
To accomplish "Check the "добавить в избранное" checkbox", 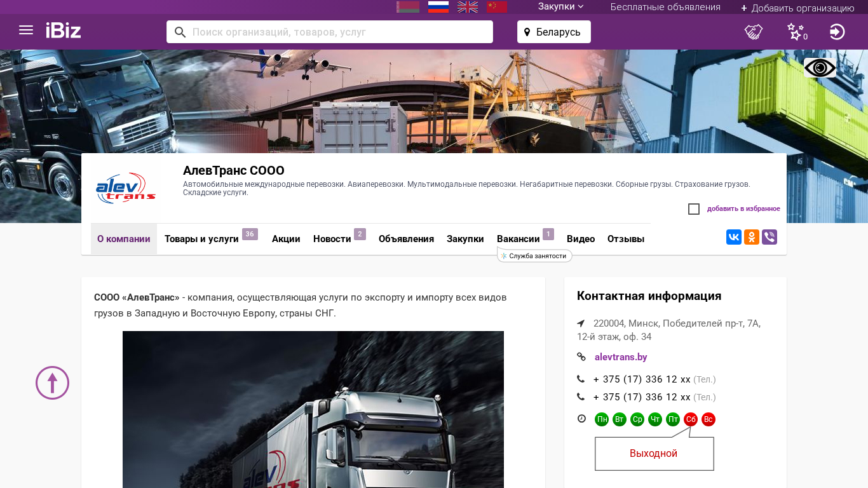I will click(694, 209).
